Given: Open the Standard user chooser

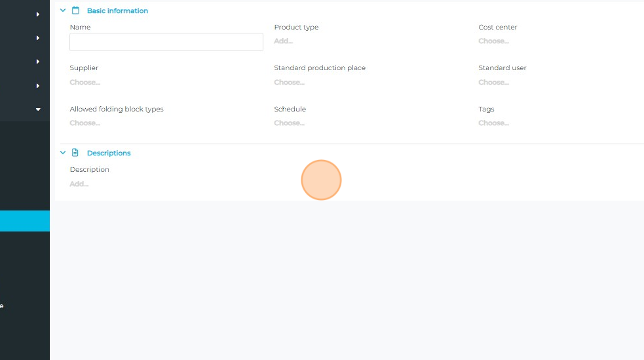Looking at the screenshot, I should pyautogui.click(x=493, y=83).
